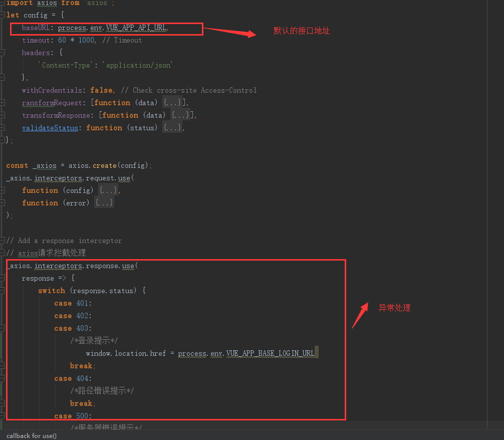The image size is (504, 440).
Task: Open the underlined validateStatus link
Action: (50, 128)
